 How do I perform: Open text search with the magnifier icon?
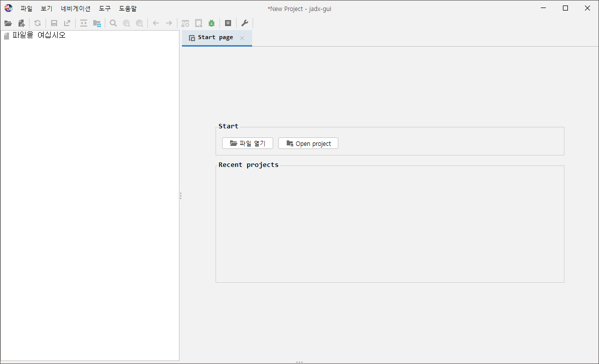pos(113,23)
